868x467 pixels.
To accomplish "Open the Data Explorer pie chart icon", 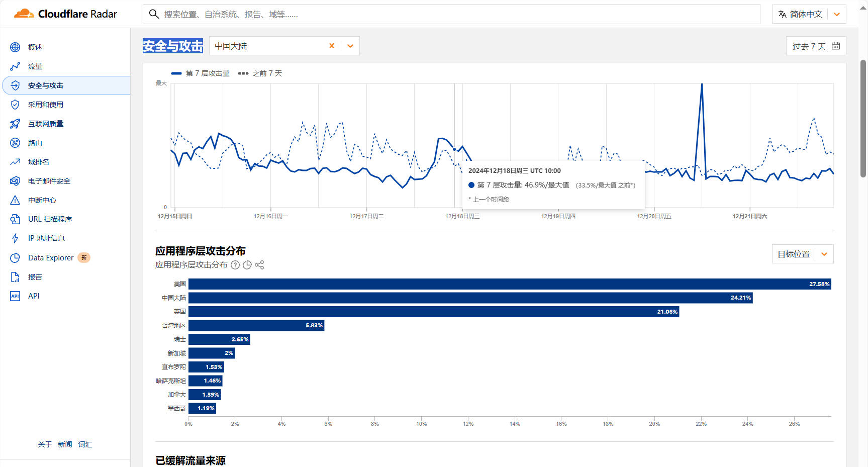I will click(15, 258).
